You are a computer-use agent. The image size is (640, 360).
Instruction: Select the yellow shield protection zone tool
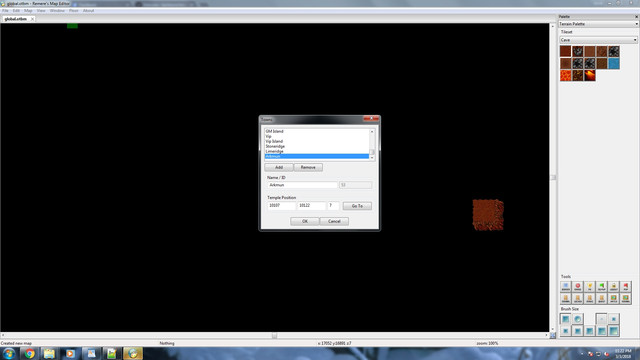click(x=589, y=287)
